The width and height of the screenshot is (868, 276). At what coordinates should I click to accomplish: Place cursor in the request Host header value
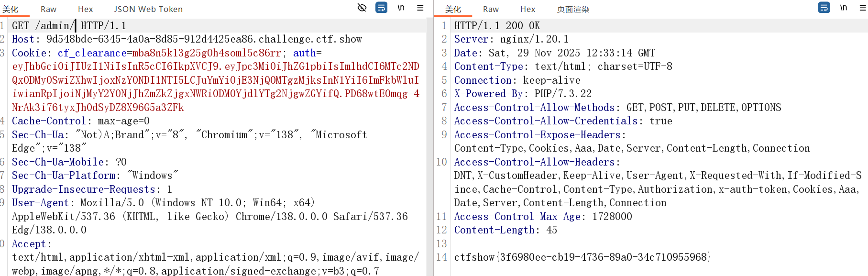[204, 39]
